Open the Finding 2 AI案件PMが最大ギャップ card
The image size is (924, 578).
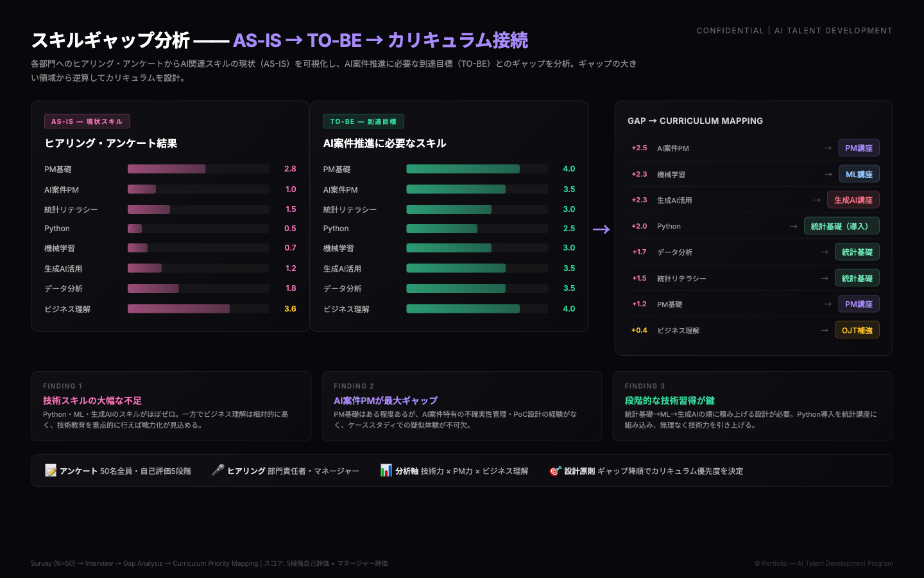point(461,406)
